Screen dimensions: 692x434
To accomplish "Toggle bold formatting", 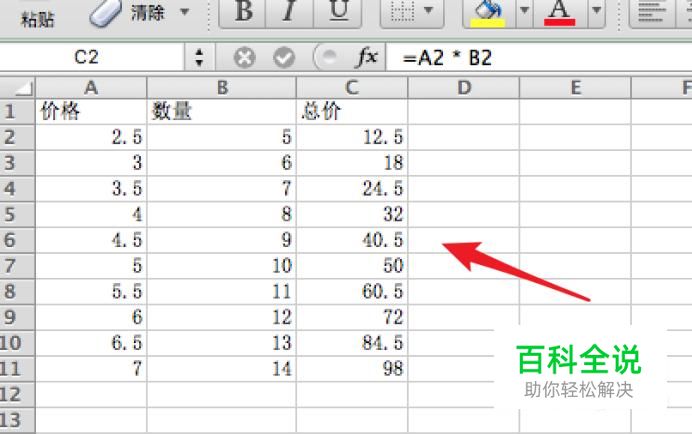I will click(x=243, y=12).
